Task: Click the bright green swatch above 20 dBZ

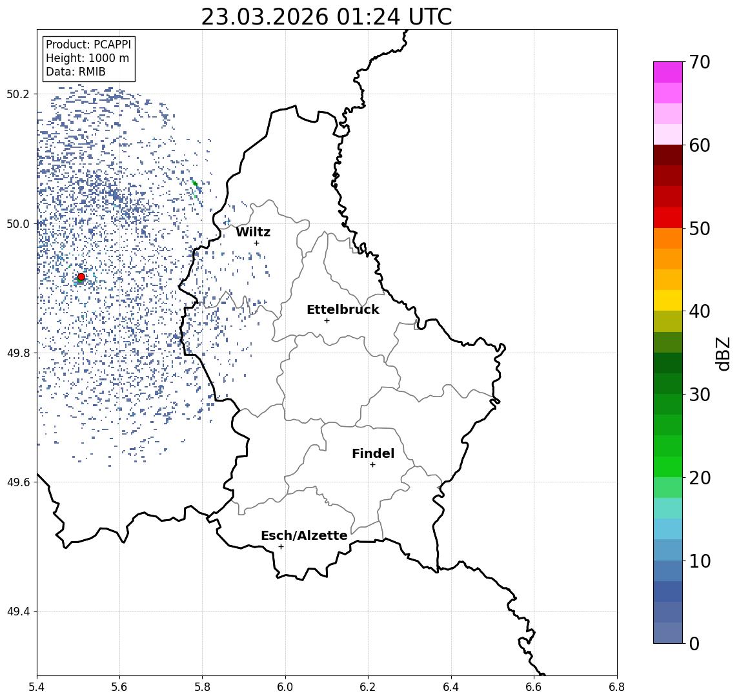Action: click(x=668, y=466)
